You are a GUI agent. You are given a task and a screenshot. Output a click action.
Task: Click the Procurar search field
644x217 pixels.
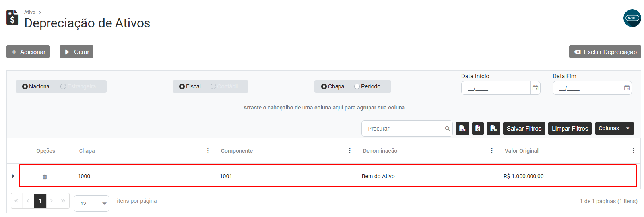pyautogui.click(x=402, y=129)
